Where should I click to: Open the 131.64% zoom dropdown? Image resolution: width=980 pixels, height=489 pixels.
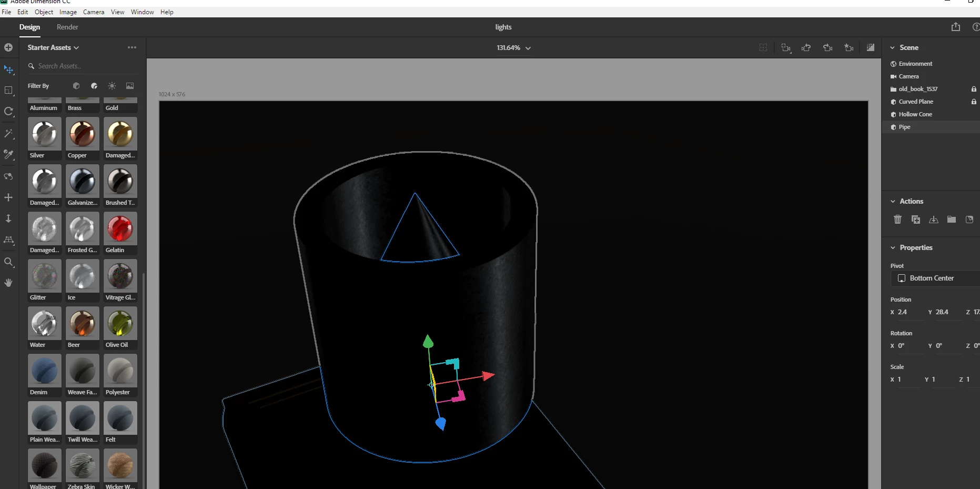(514, 48)
